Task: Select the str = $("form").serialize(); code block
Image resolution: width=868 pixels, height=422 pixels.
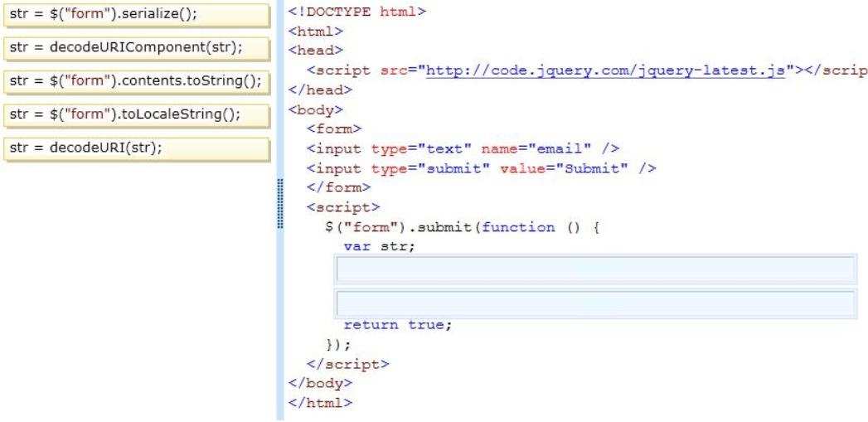Action: click(136, 15)
